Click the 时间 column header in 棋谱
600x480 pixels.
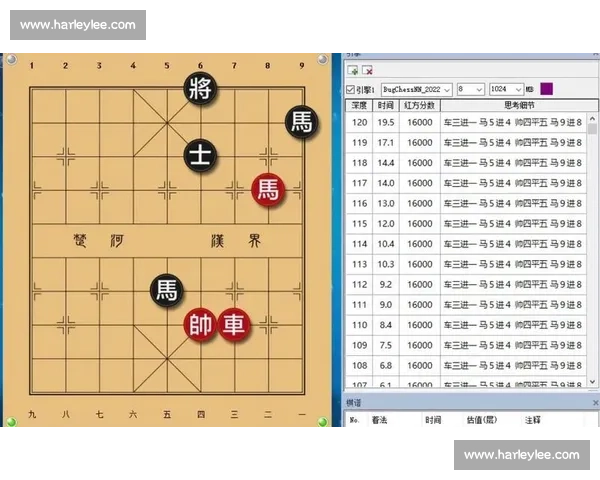point(433,420)
